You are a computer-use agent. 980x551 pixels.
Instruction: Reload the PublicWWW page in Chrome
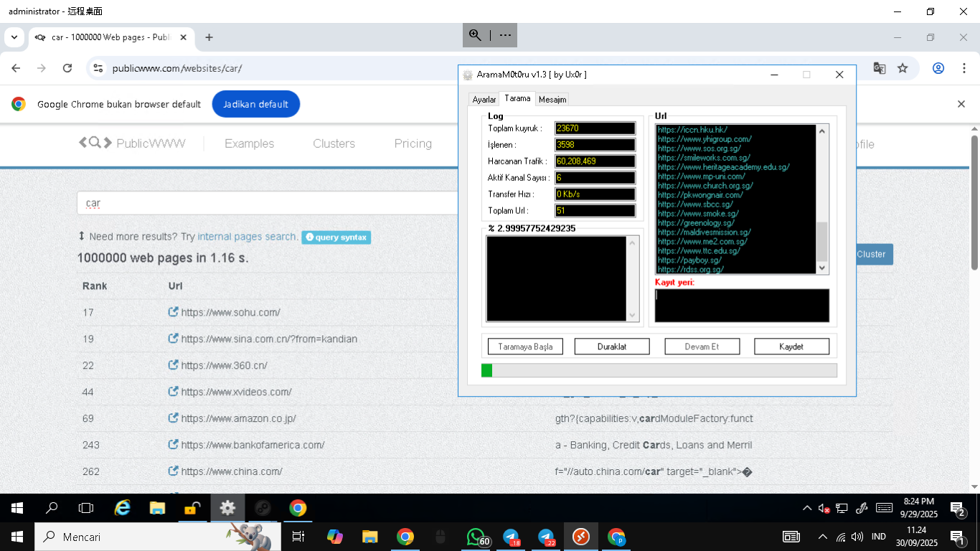pyautogui.click(x=67, y=68)
